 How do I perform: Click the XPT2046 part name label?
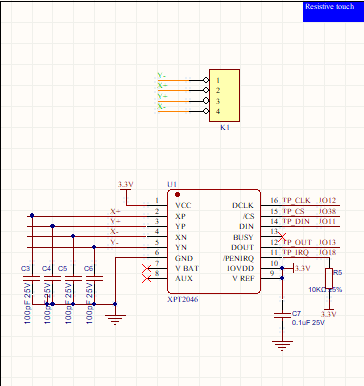(183, 299)
